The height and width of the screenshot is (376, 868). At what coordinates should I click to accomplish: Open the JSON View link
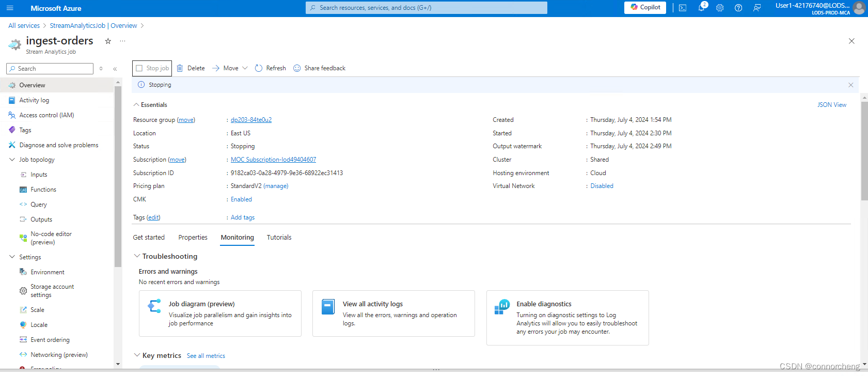pos(832,105)
